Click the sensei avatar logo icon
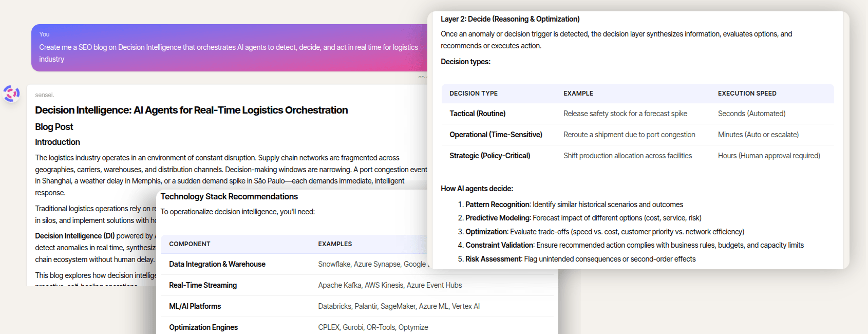 tap(11, 94)
